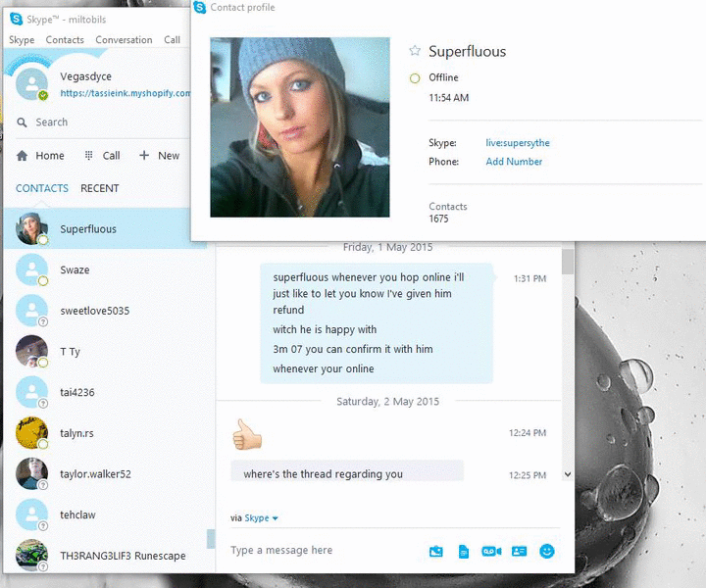Favorite Superfluous with the star icon
The width and height of the screenshot is (706, 588).
(415, 51)
